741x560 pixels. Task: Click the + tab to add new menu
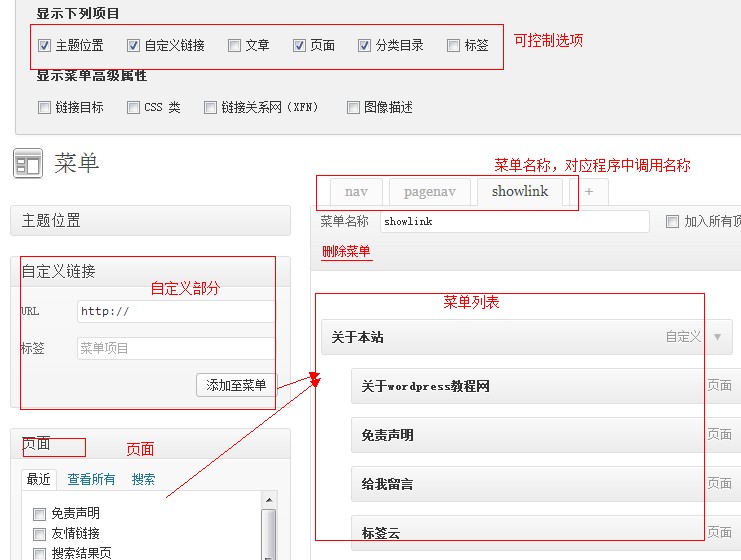(589, 192)
